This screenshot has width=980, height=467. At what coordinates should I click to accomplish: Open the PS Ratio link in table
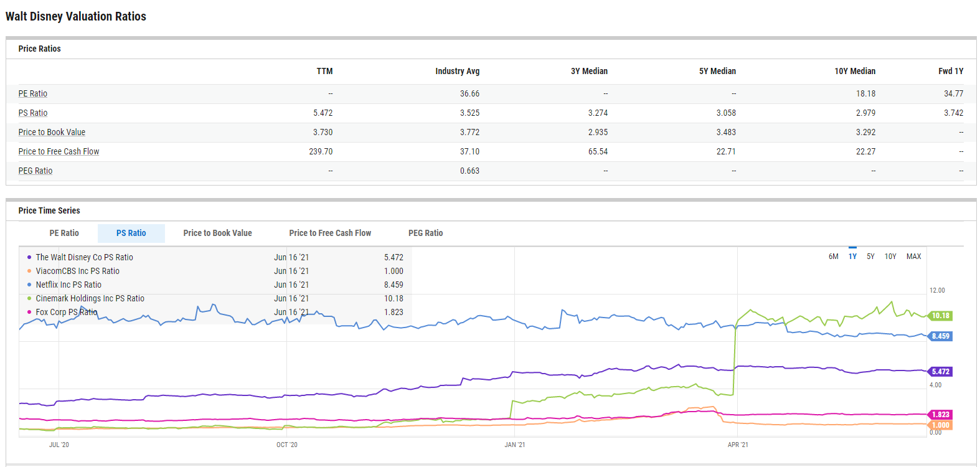click(33, 113)
